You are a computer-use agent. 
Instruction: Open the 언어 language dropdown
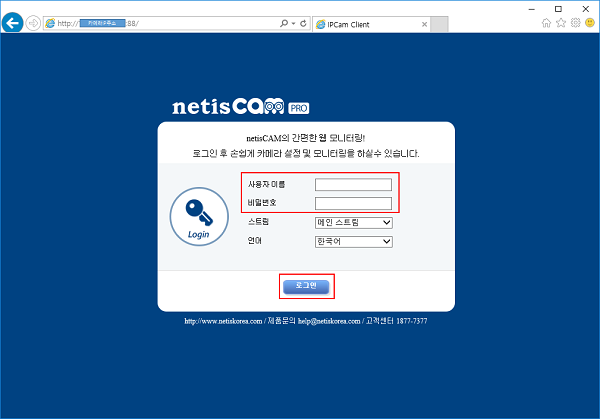point(354,241)
